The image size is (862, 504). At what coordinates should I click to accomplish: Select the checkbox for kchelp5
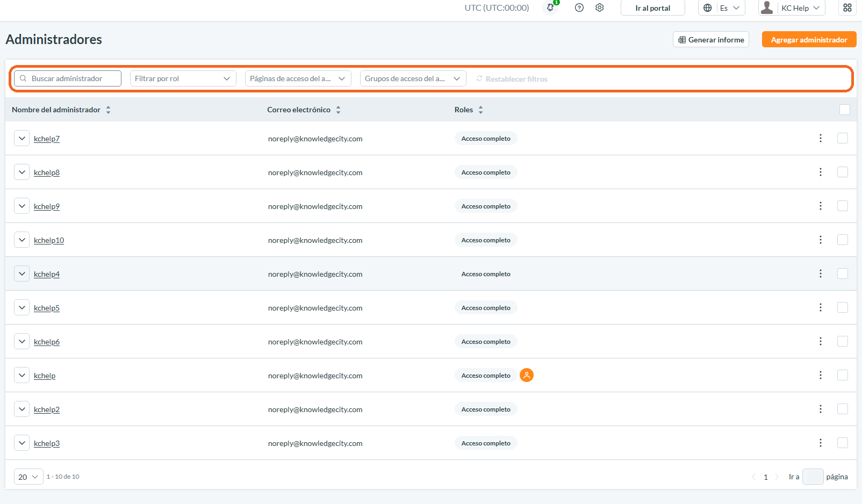pos(843,307)
